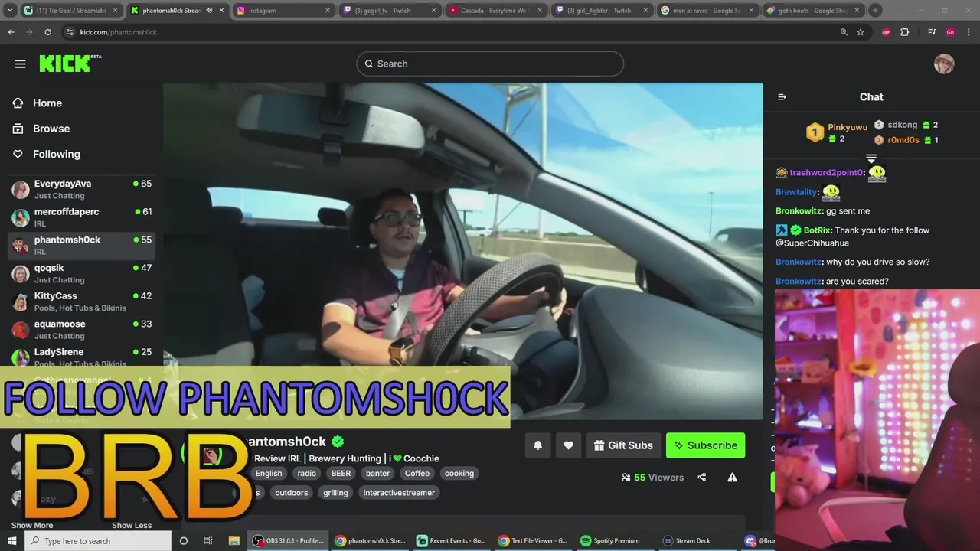Click r0md0s in gifter leaderboard

point(906,140)
